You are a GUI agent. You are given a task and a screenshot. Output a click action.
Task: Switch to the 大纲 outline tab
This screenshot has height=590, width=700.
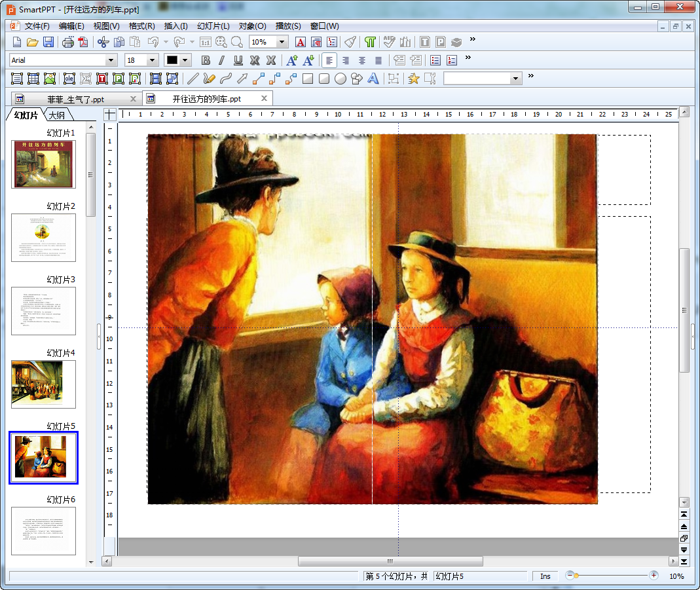[57, 115]
